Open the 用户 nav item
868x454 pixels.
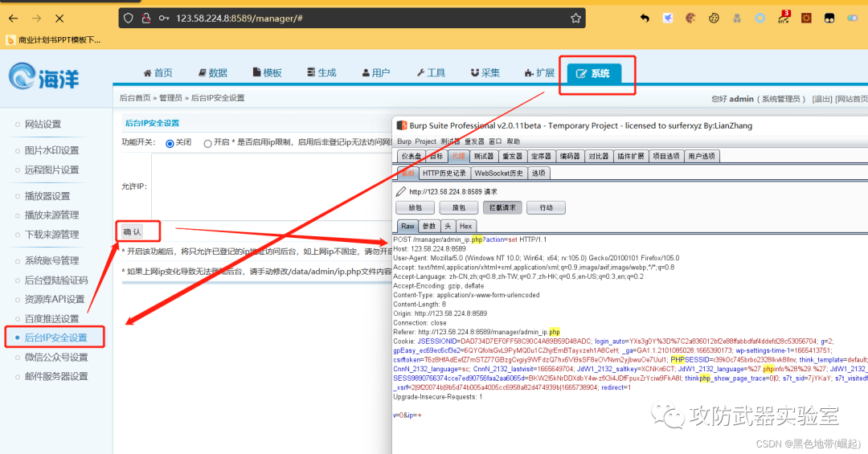coord(376,72)
